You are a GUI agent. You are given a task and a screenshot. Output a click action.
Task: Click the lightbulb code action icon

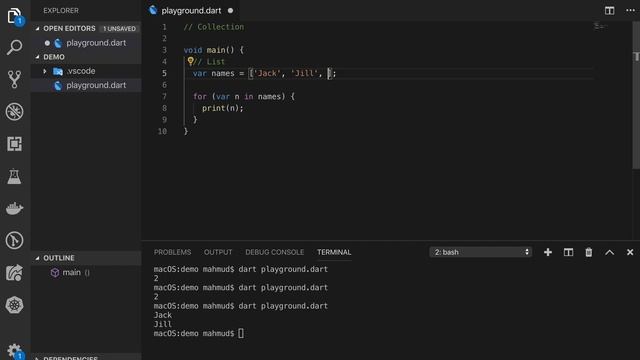pos(190,61)
